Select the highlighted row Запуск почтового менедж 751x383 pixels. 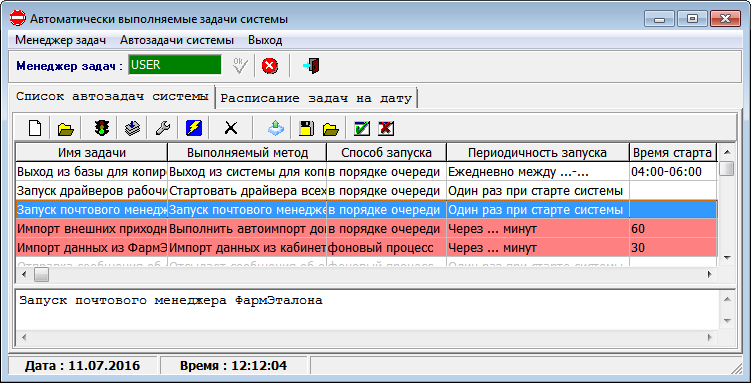coord(366,210)
